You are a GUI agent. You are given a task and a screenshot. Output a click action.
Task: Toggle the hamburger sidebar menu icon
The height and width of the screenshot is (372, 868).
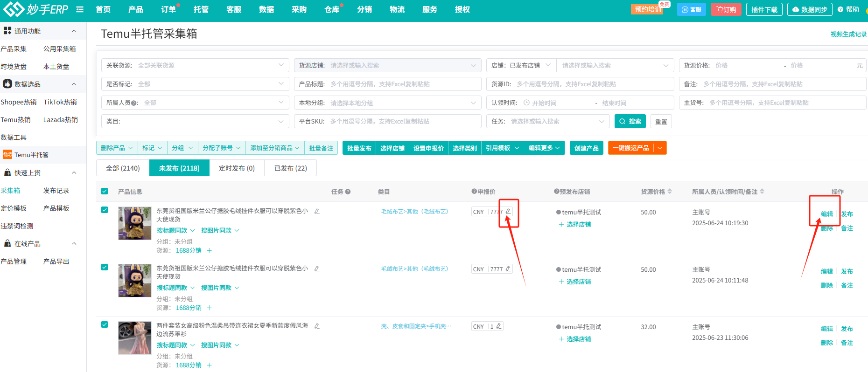tap(80, 9)
